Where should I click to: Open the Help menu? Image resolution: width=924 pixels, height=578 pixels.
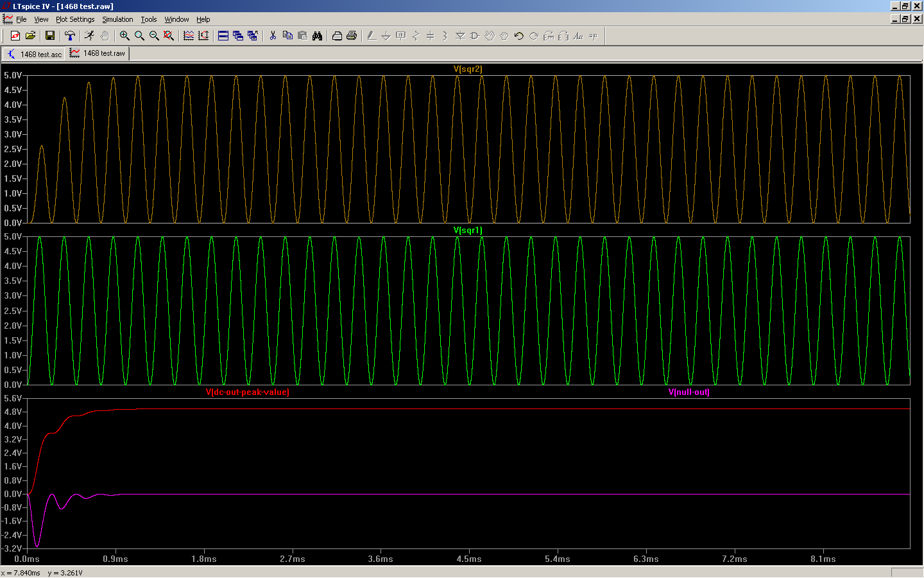click(x=203, y=19)
